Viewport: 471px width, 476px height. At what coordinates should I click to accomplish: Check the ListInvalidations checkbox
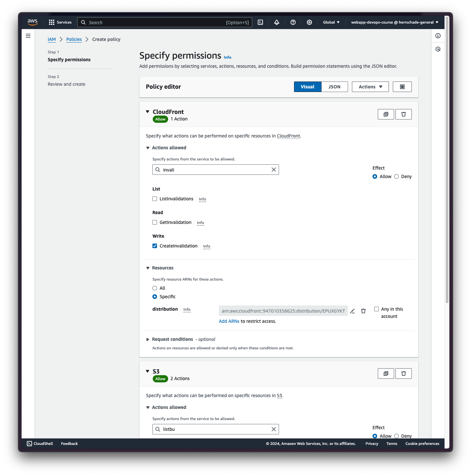(155, 199)
